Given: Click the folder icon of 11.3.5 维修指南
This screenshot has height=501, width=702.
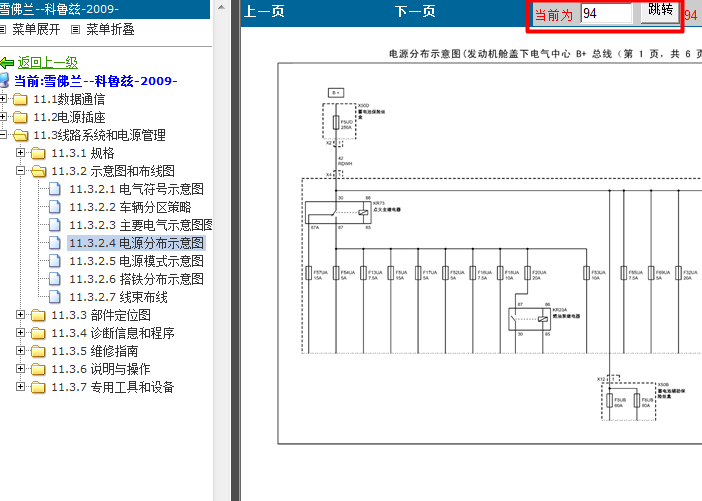Looking at the screenshot, I should 38,351.
